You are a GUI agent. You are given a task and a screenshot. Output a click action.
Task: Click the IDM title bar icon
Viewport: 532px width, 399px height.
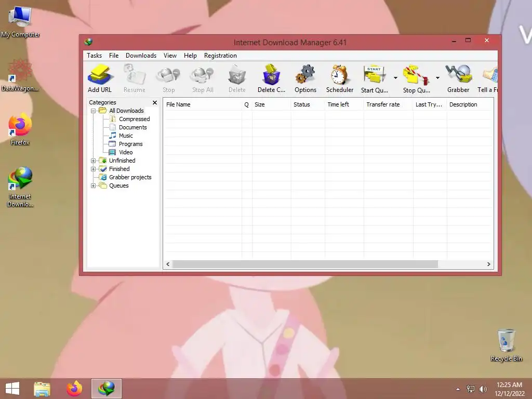click(88, 42)
